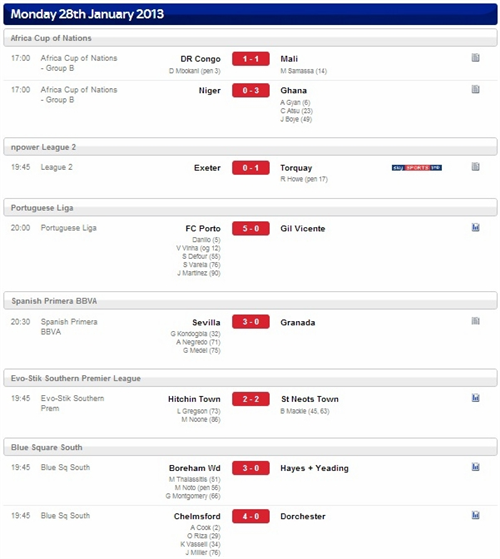Open stats icon for Hitchin Town match
500x559 pixels.
coord(475,398)
